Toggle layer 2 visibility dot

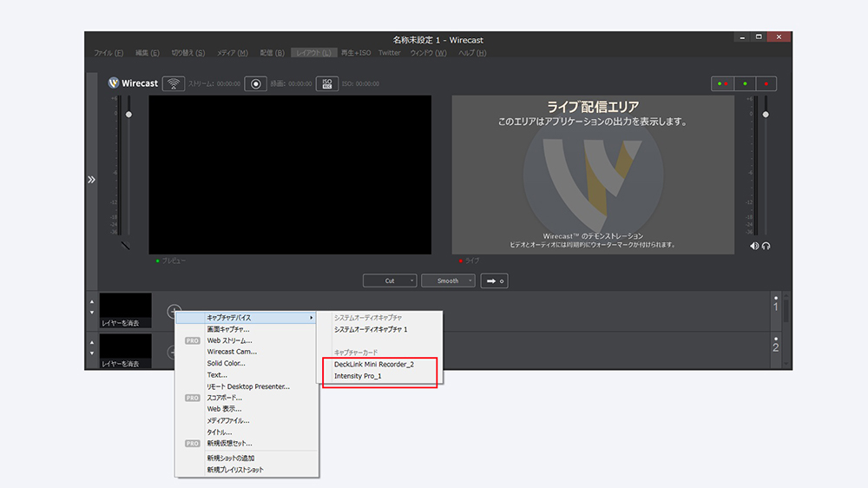(775, 339)
